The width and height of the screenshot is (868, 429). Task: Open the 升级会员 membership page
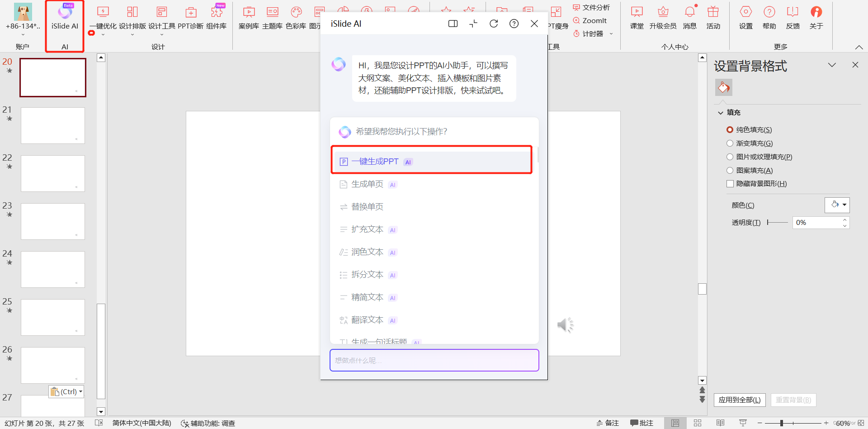click(663, 18)
